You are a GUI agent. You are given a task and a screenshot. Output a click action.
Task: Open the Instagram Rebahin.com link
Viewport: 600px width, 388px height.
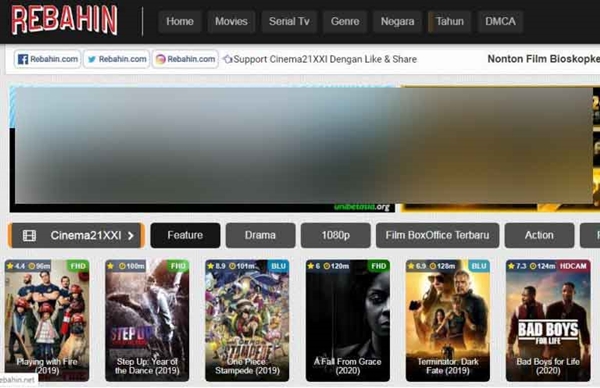[x=185, y=59]
